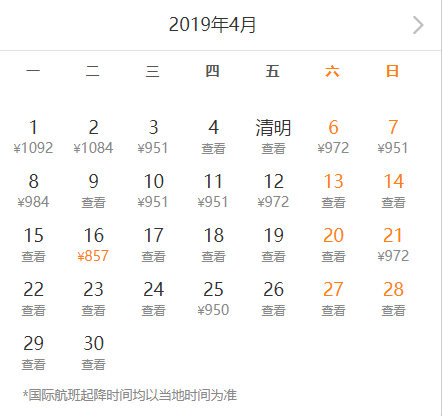Select April 28 on the calendar
Viewport: 442px width, 416px height.
coord(393,299)
